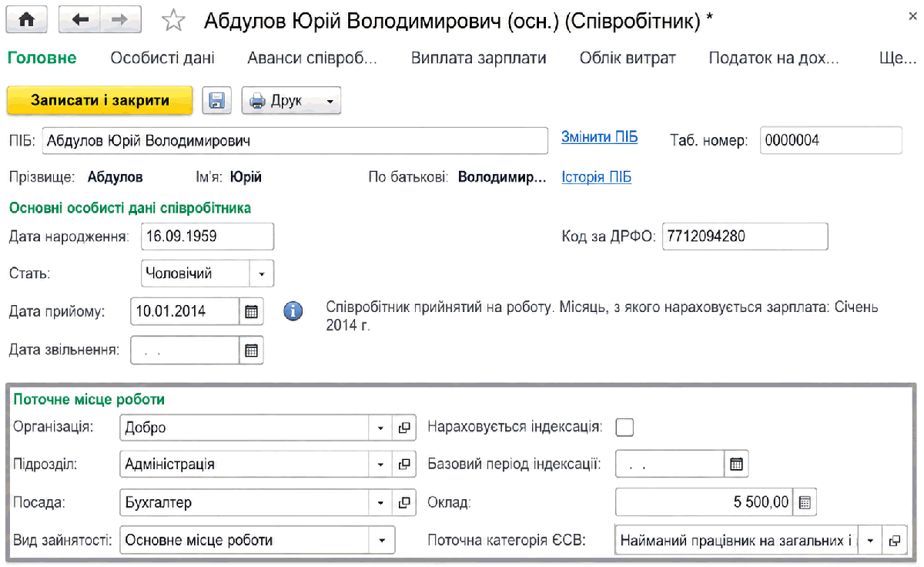Click the Посада field showing Бухгалтер
This screenshot has height=567, width=924.
click(x=245, y=502)
